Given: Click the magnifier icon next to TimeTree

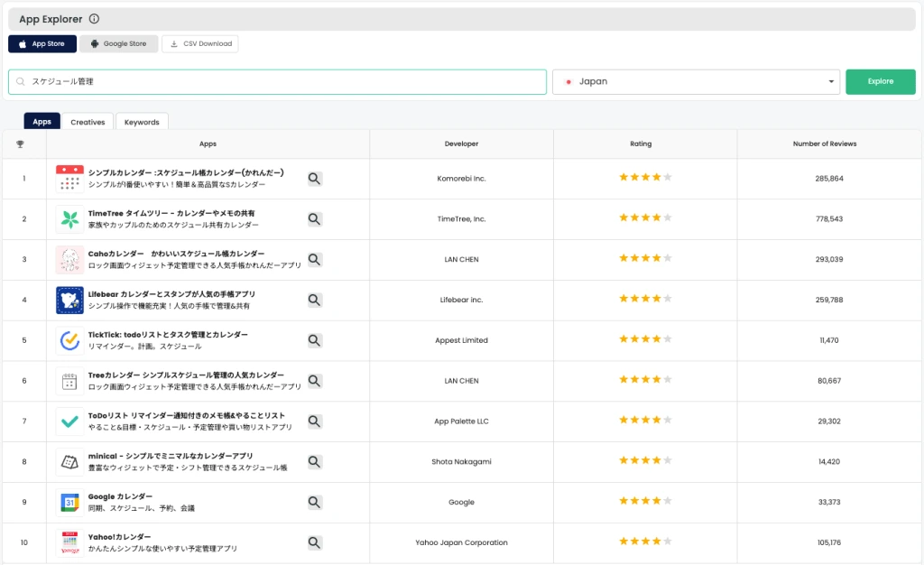Looking at the screenshot, I should [x=314, y=218].
